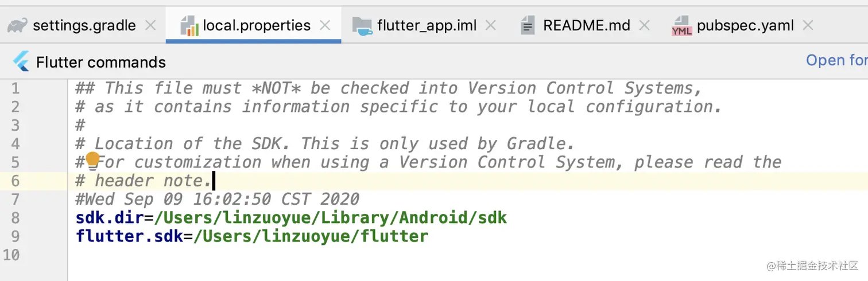Image resolution: width=868 pixels, height=281 pixels.
Task: Click the Flutter commands label
Action: [x=101, y=62]
